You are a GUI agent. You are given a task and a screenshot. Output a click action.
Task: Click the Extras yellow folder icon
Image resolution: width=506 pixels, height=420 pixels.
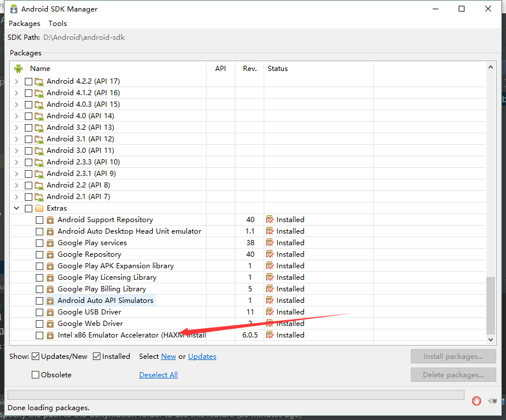39,208
